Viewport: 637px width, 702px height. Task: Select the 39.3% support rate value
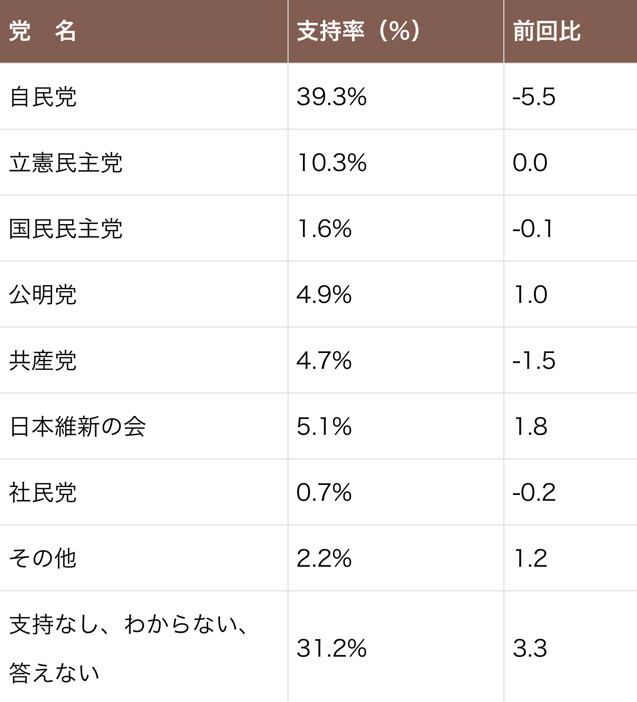[332, 97]
